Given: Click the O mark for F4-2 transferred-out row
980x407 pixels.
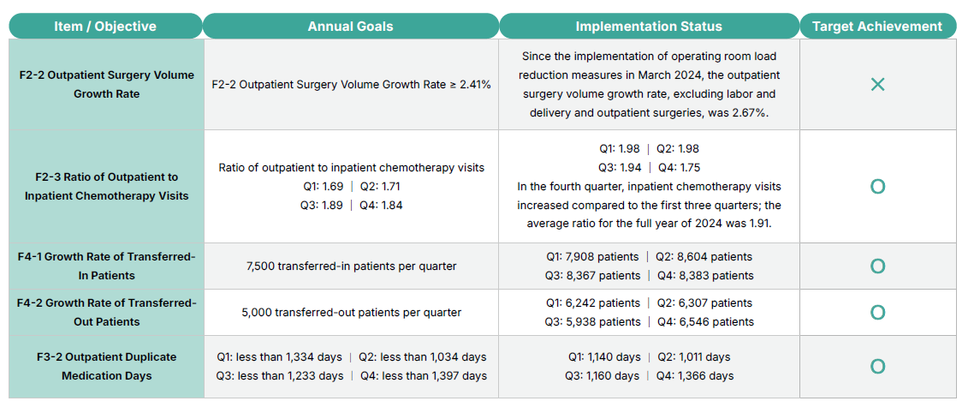Looking at the screenshot, I should [877, 313].
